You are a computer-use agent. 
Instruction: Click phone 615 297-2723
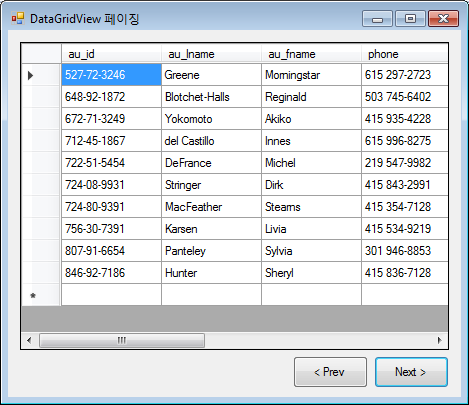(405, 75)
